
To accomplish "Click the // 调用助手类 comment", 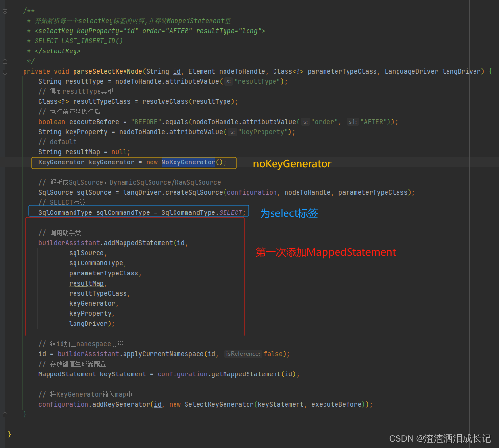I will (60, 233).
